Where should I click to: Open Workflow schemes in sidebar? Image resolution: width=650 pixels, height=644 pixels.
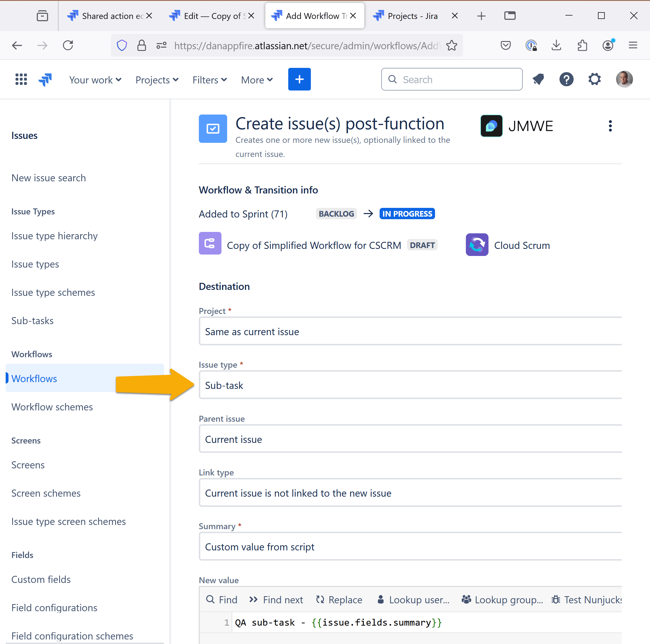tap(52, 407)
